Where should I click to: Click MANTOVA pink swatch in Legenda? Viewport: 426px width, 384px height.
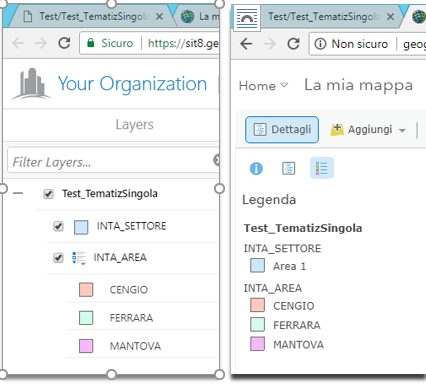(258, 344)
